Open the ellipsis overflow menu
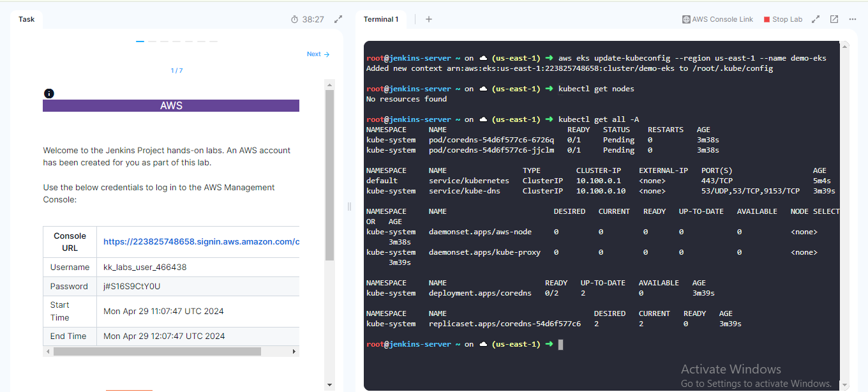 pyautogui.click(x=852, y=19)
